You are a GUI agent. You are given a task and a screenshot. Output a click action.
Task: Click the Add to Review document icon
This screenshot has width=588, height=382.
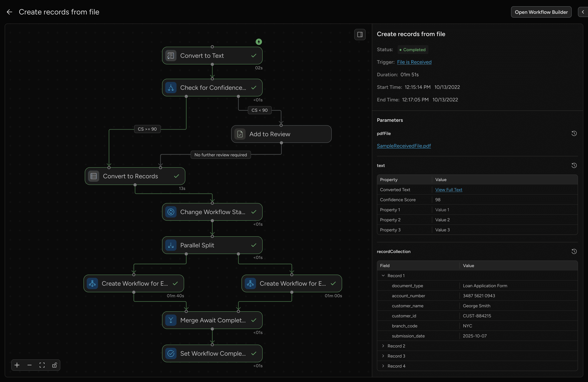[x=240, y=134]
